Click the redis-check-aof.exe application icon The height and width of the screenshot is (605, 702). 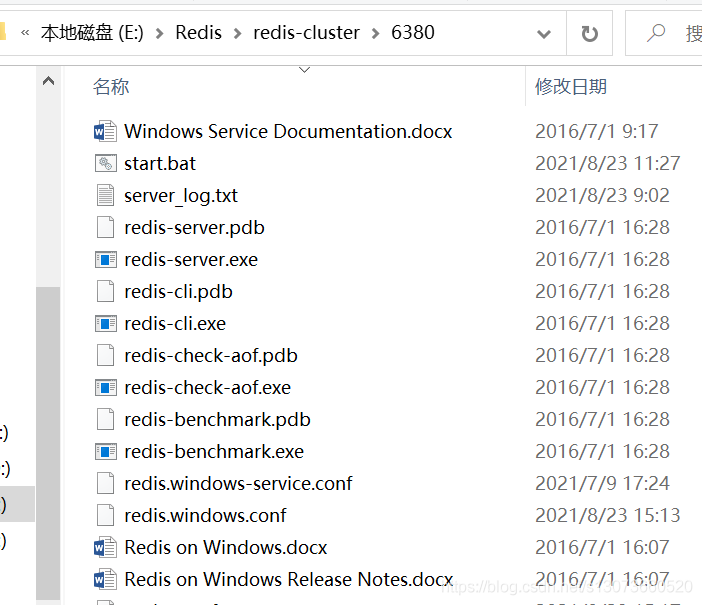(105, 387)
